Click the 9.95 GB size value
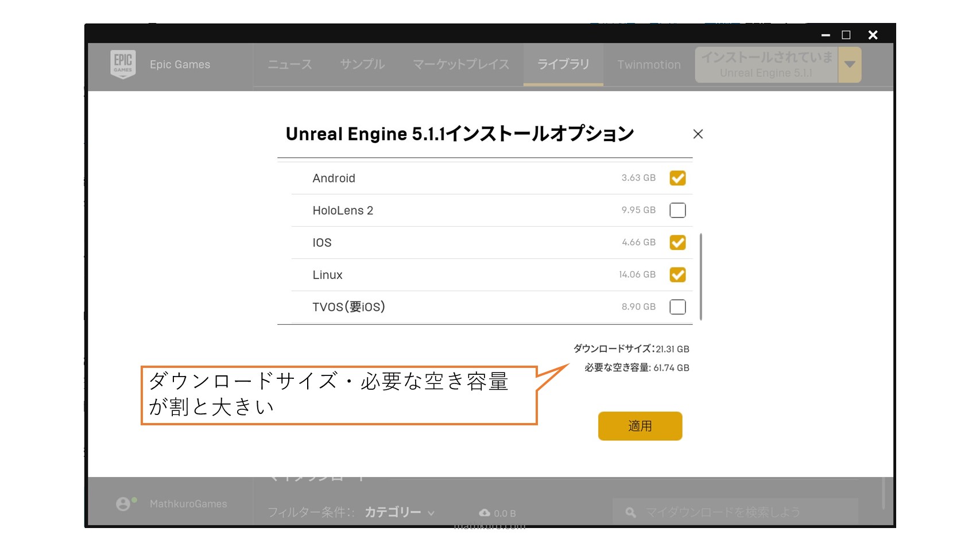980x551 pixels. (638, 210)
